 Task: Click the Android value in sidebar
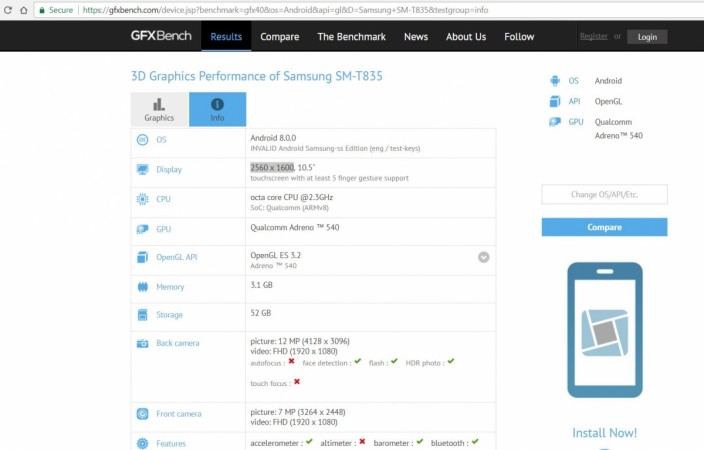pyautogui.click(x=608, y=81)
